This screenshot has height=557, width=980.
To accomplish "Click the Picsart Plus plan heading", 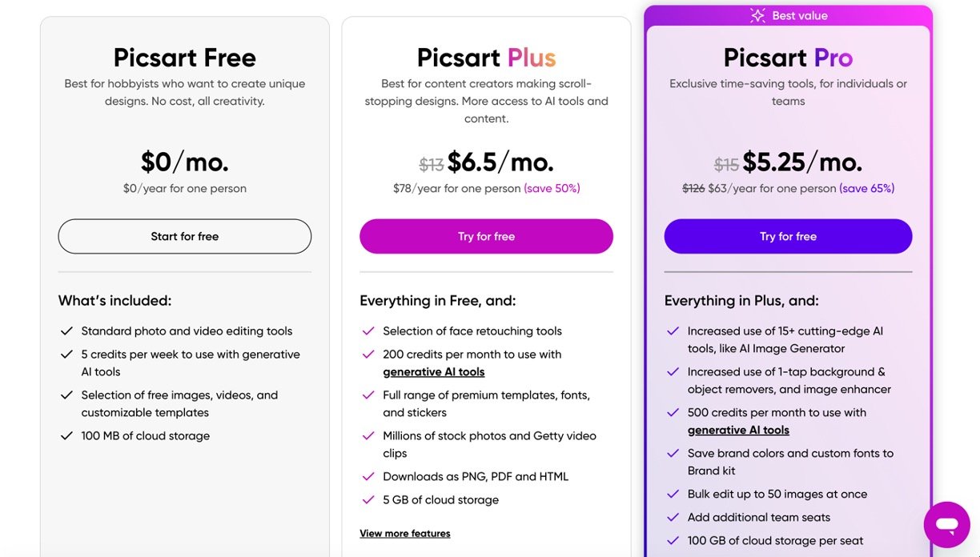I will [x=486, y=58].
